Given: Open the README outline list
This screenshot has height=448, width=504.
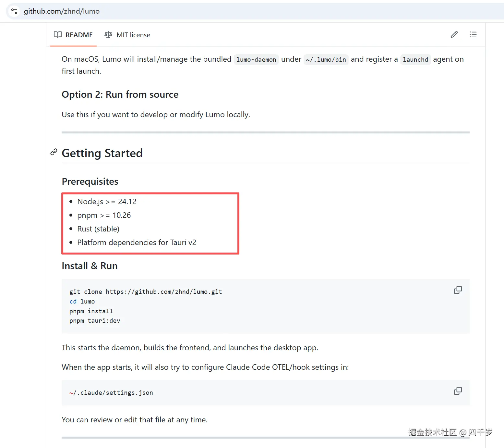Looking at the screenshot, I should (473, 34).
